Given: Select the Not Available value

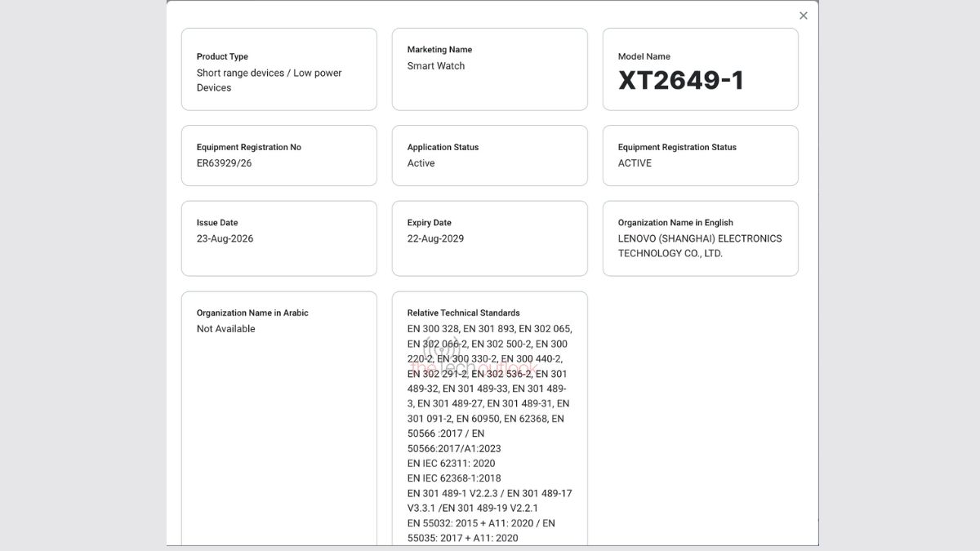Looking at the screenshot, I should coord(225,329).
